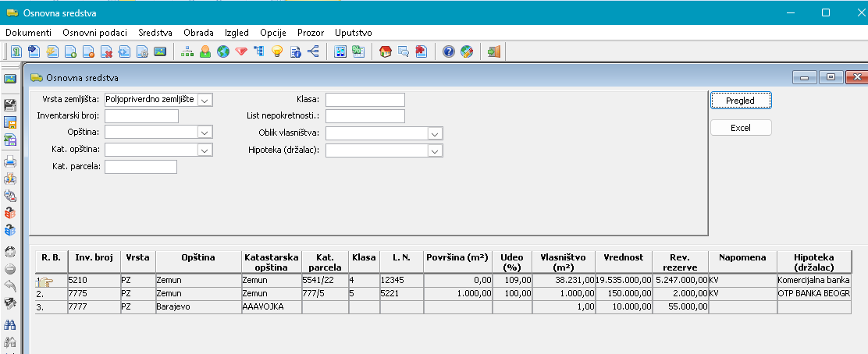Open the Osnovni podaci menu
Image resolution: width=868 pixels, height=354 pixels.
point(94,33)
